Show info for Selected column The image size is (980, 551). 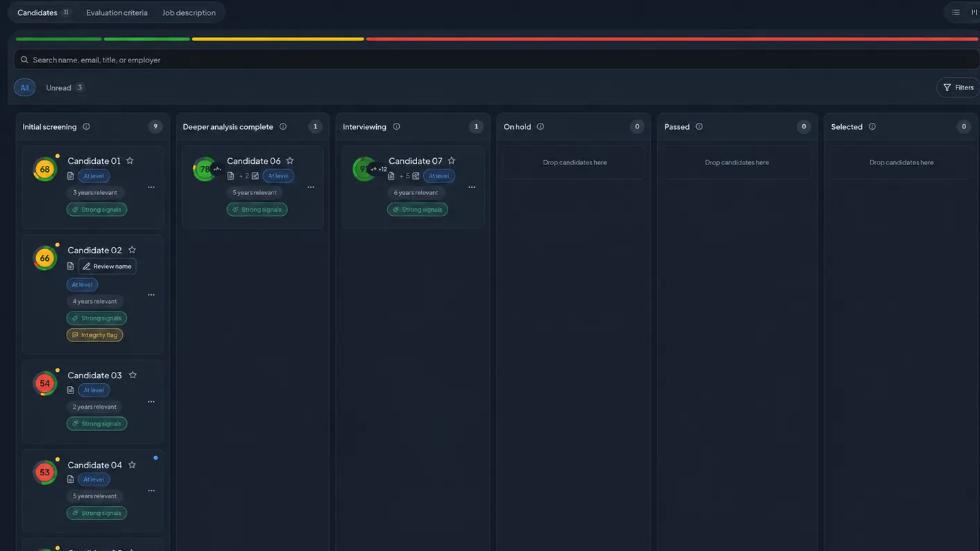872,126
